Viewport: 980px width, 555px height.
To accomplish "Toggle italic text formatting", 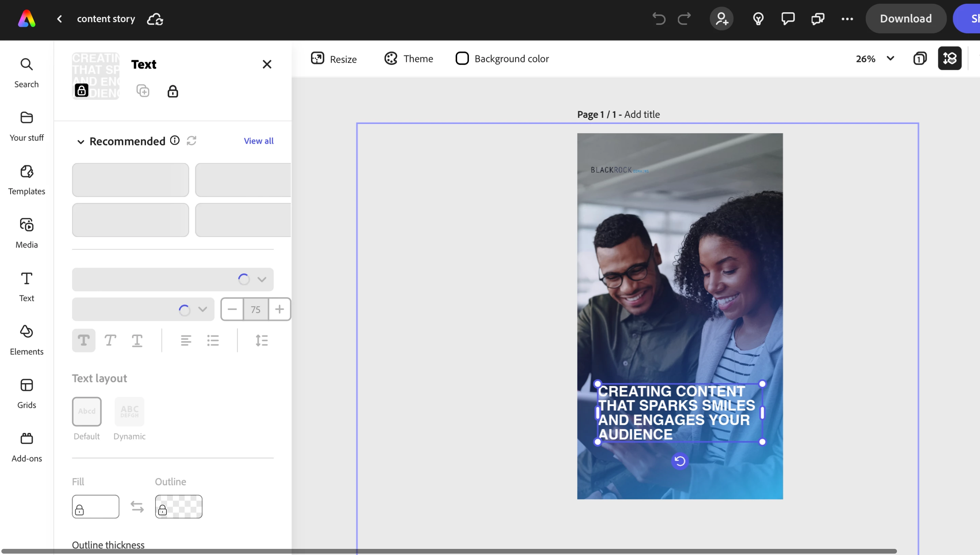I will pos(110,340).
